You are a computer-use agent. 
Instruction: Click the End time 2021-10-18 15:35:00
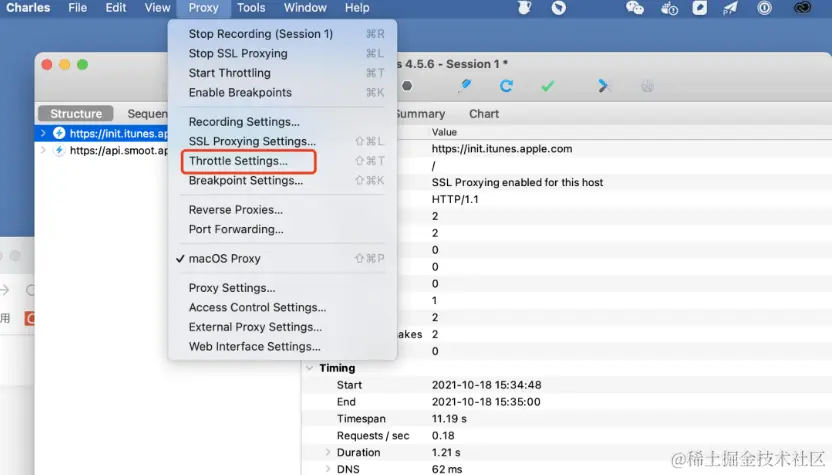pyautogui.click(x=486, y=402)
